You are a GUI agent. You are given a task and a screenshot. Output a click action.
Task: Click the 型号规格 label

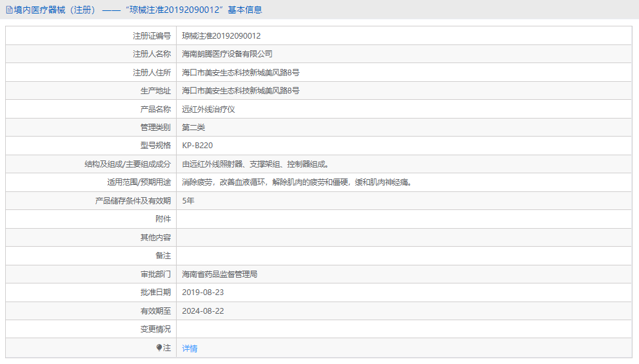pos(155,146)
